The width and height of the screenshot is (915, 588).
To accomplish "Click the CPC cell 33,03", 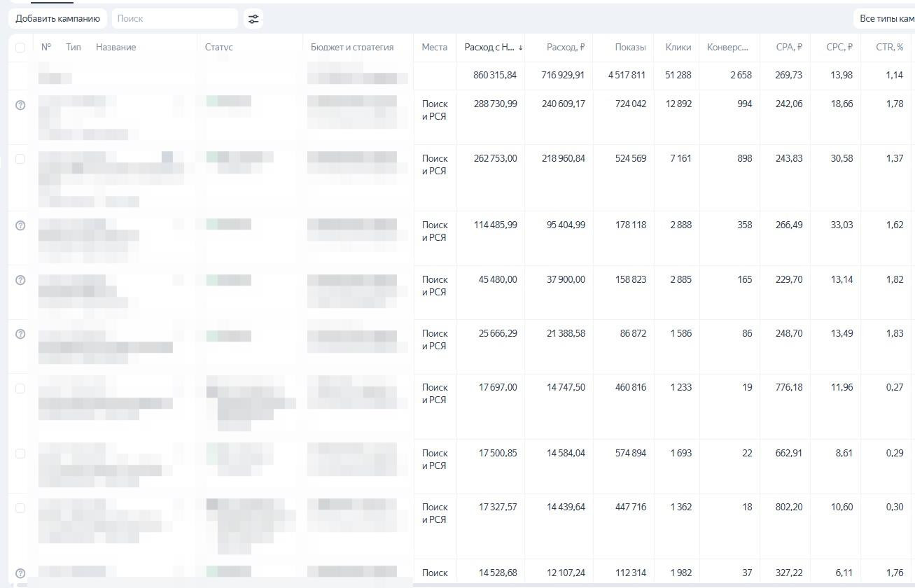I will click(841, 225).
